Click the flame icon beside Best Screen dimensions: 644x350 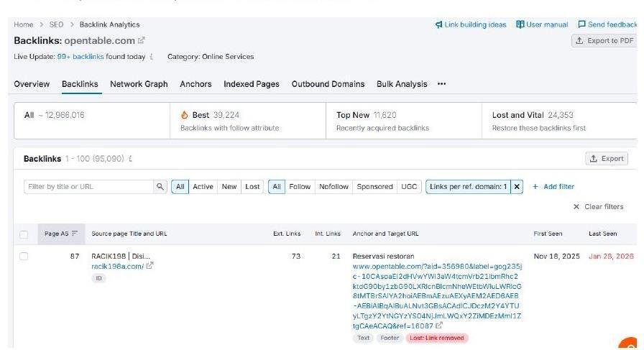tap(185, 115)
